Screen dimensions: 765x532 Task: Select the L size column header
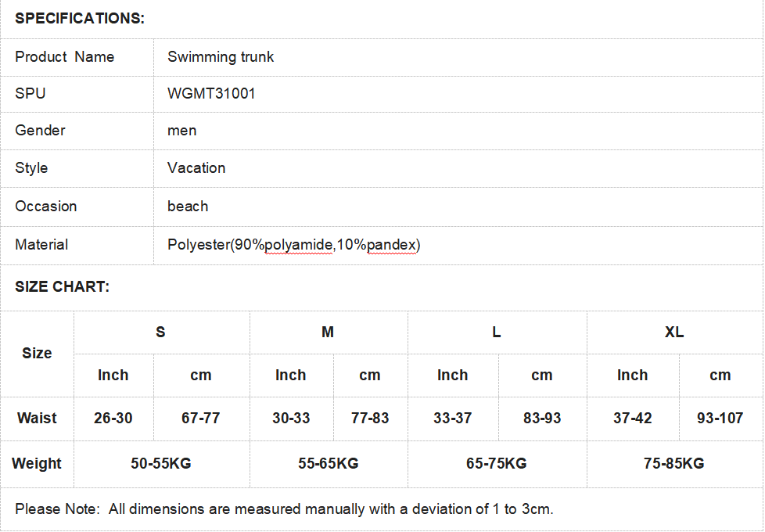tap(496, 332)
